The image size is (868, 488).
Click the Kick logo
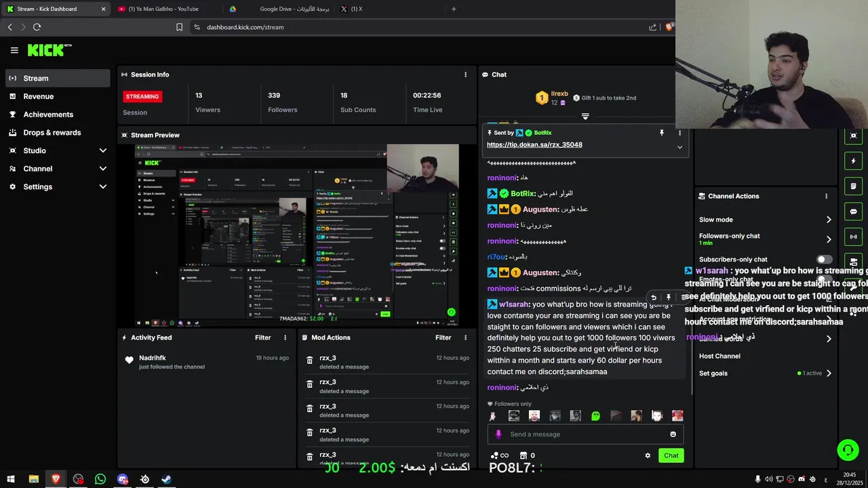(49, 50)
